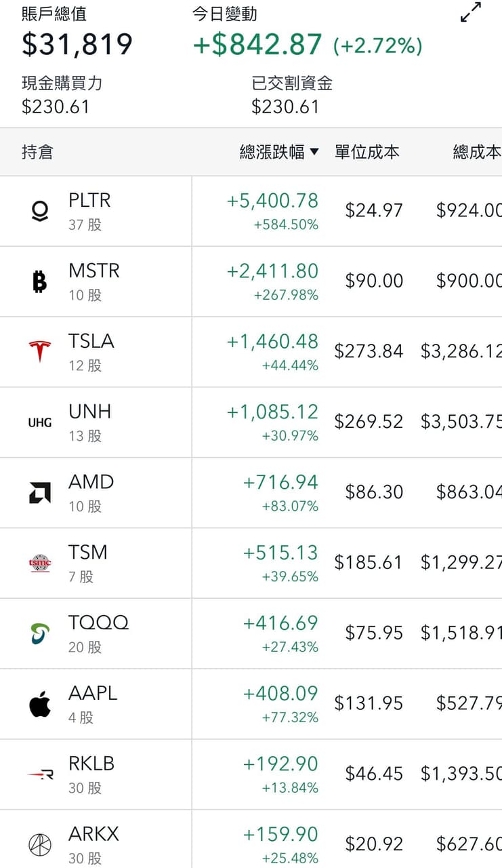Tap the $31,819 account total value
This screenshot has height=868, width=502.
click(x=77, y=45)
